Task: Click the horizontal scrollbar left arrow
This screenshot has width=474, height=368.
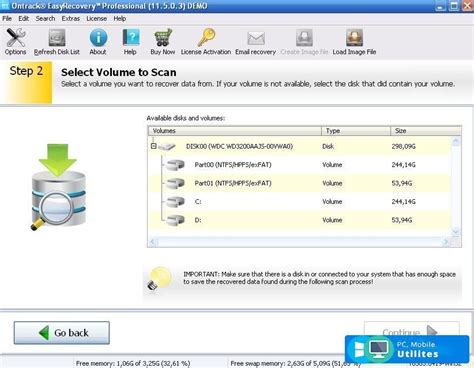Action: tap(153, 242)
